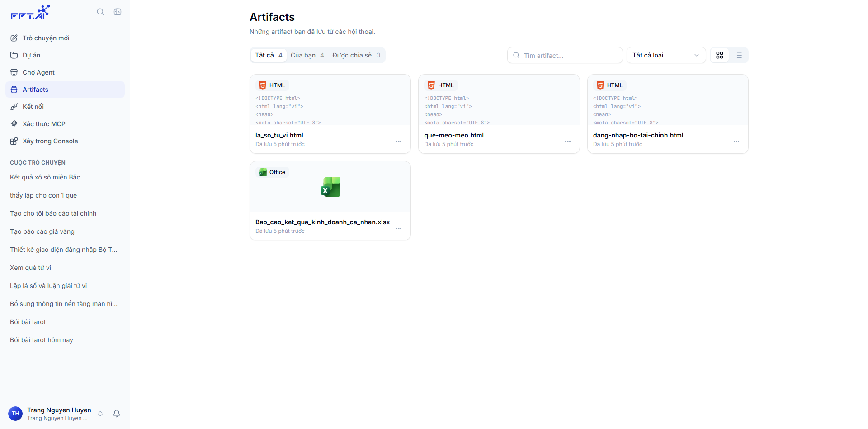The width and height of the screenshot is (868, 429).
Task: Open Tất cả loại type dropdown
Action: [666, 55]
